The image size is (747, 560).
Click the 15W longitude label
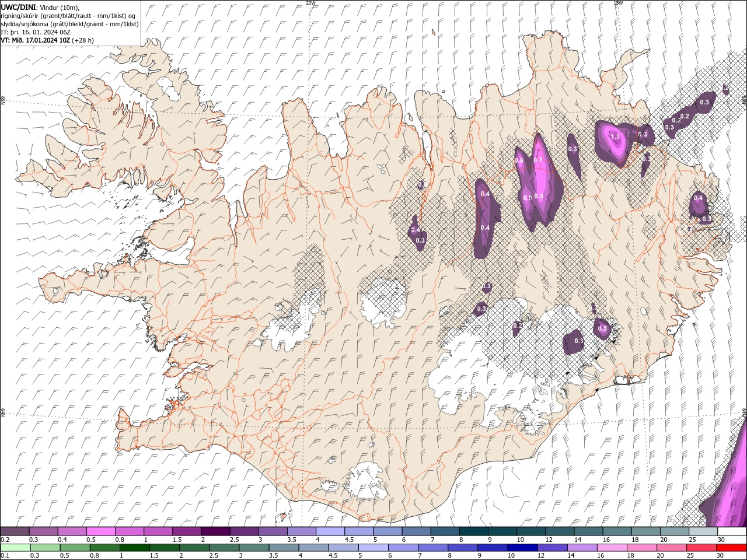click(618, 3)
